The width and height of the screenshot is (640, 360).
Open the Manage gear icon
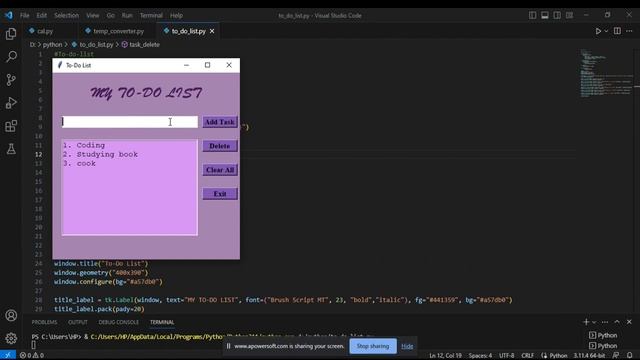pos(11,338)
